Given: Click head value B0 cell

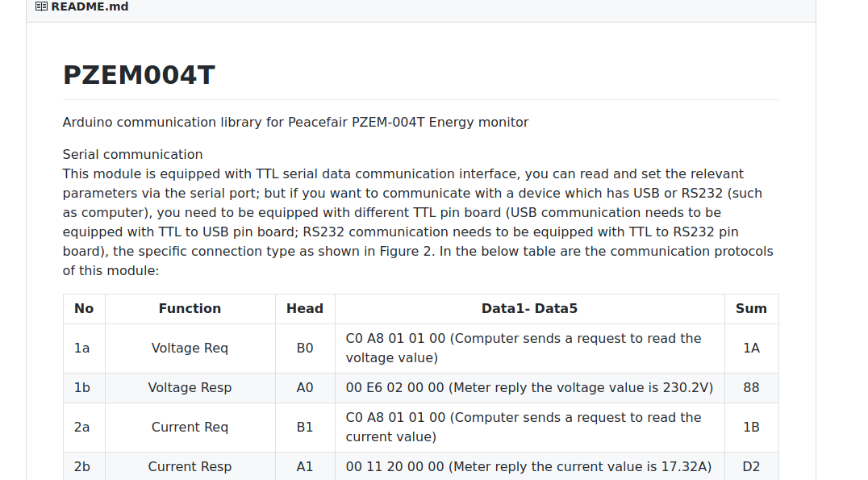Looking at the screenshot, I should pos(305,349).
